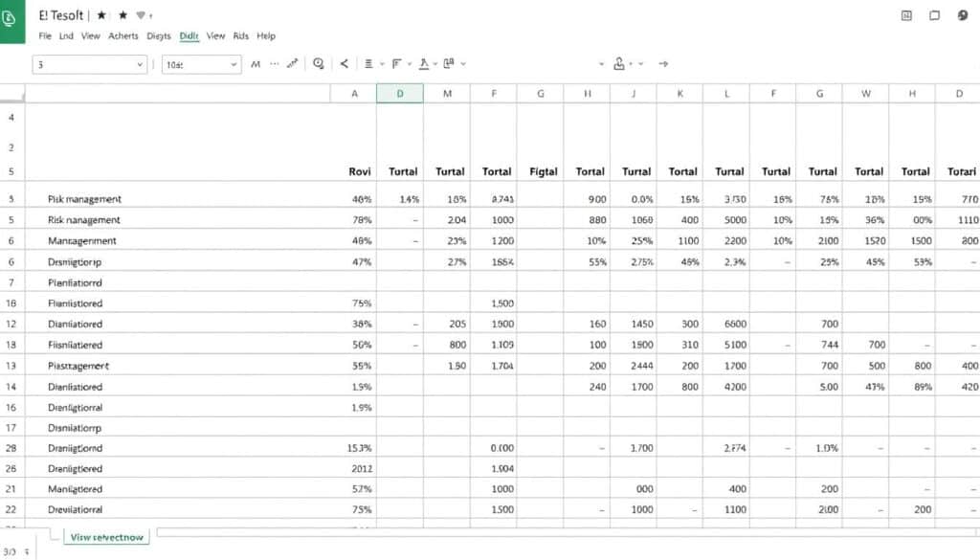980x560 pixels.
Task: Select column D header
Action: click(x=400, y=94)
